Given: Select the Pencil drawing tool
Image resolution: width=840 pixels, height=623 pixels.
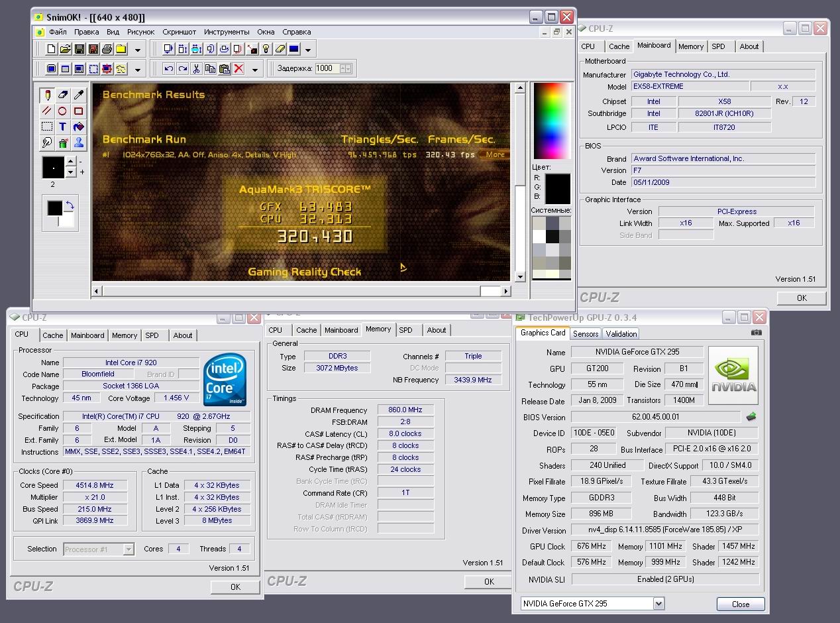Looking at the screenshot, I should (x=46, y=95).
